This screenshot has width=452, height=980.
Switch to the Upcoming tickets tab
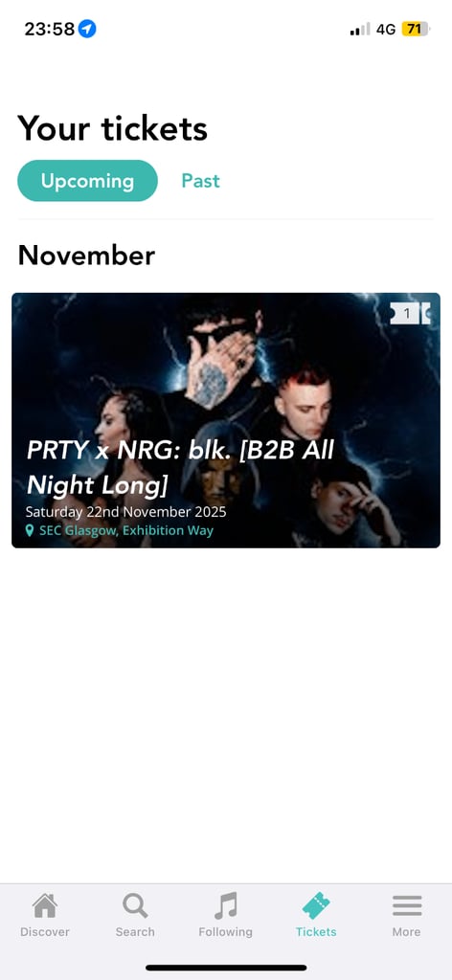tap(87, 181)
